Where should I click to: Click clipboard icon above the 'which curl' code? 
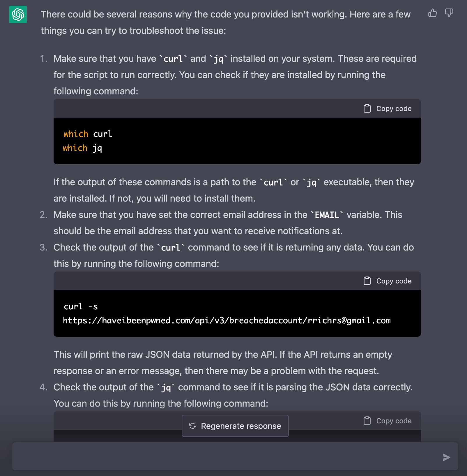pos(367,108)
